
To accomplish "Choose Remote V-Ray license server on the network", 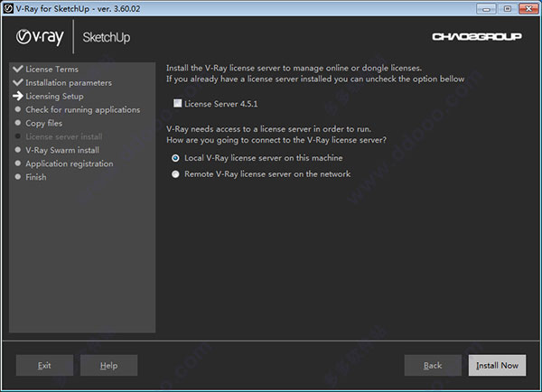I will pyautogui.click(x=175, y=174).
